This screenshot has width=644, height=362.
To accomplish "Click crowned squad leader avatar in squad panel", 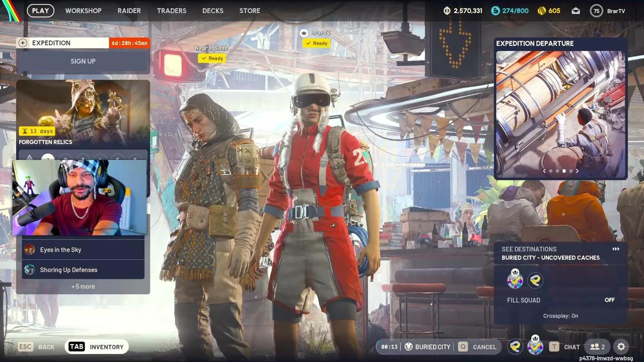I will [x=515, y=279].
